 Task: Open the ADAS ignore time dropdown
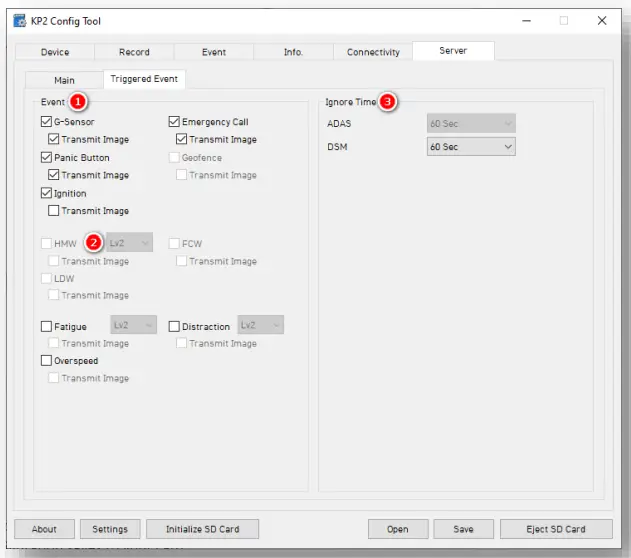point(471,124)
